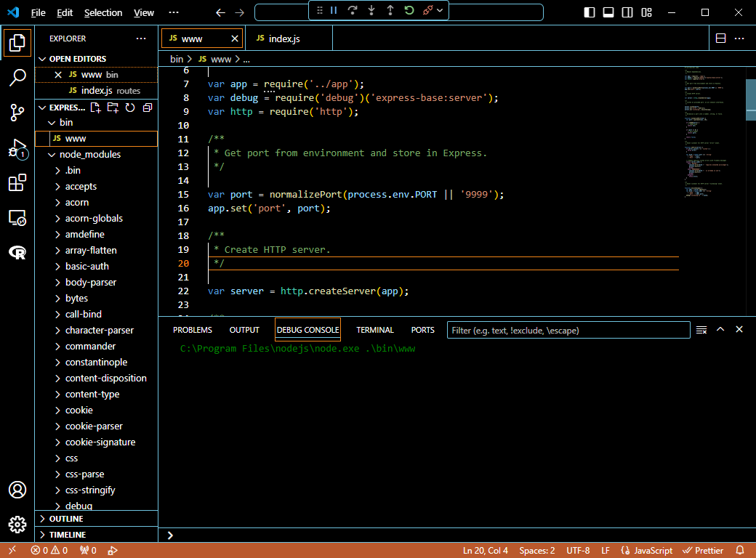Open the Extensions view

(17, 183)
